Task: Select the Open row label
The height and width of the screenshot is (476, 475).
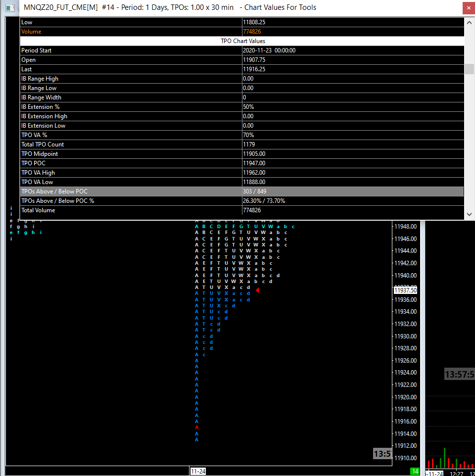Action: click(29, 60)
